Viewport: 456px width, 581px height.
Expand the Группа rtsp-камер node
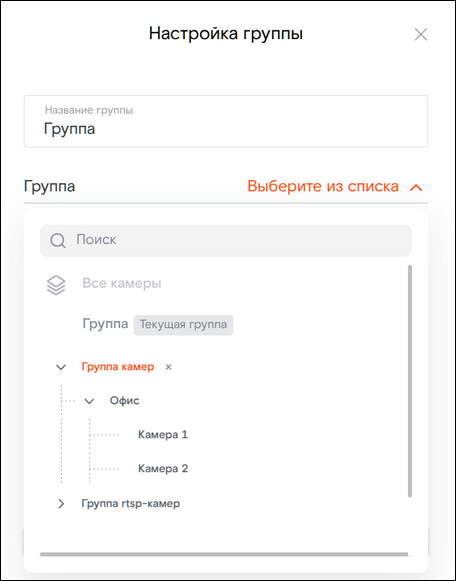pyautogui.click(x=61, y=504)
